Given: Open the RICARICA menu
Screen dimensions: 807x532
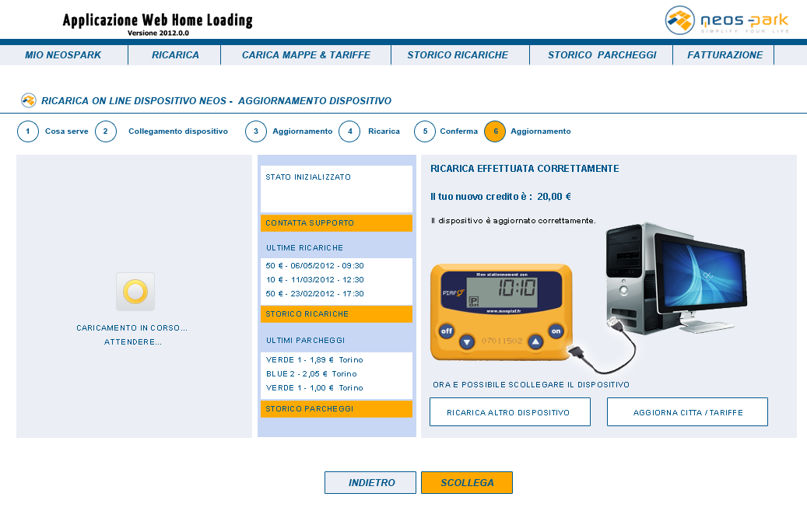Looking at the screenshot, I should (x=175, y=55).
